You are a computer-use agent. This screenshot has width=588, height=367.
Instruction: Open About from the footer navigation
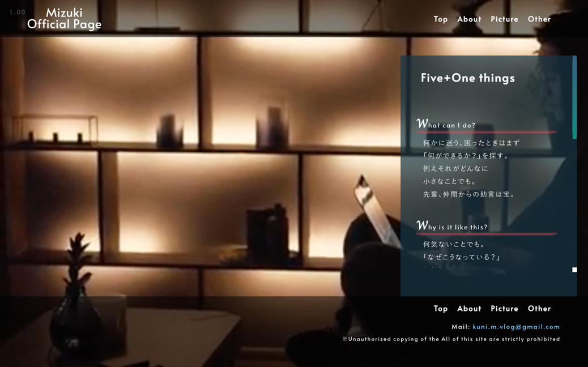click(x=469, y=309)
